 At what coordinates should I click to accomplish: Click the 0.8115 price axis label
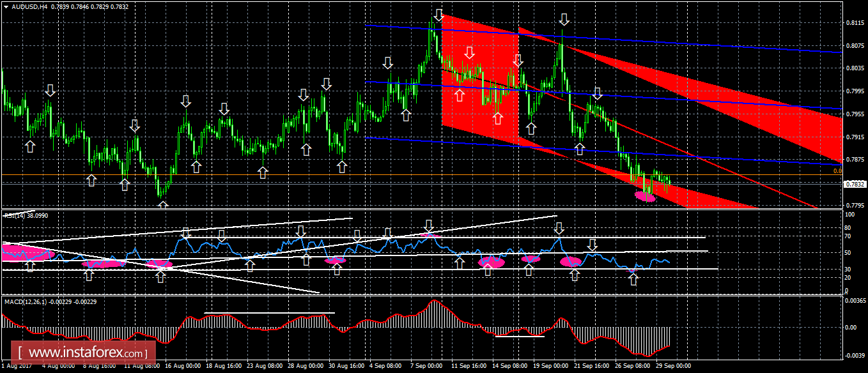pyautogui.click(x=855, y=22)
